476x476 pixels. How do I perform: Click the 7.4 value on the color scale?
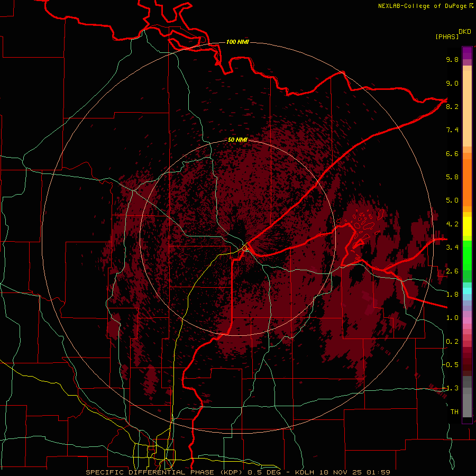(x=452, y=130)
